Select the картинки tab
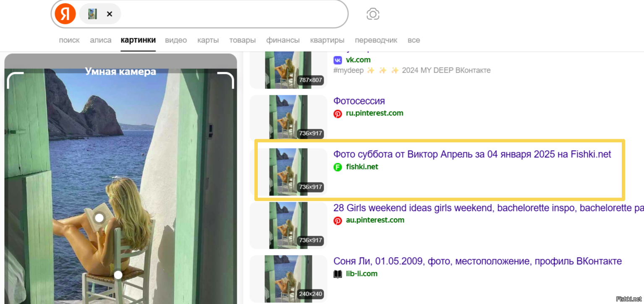Viewport: 644px width, 304px height. 138,40
